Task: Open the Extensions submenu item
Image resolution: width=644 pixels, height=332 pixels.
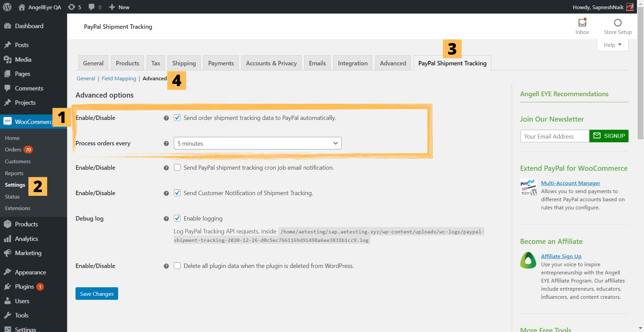Action: click(18, 208)
